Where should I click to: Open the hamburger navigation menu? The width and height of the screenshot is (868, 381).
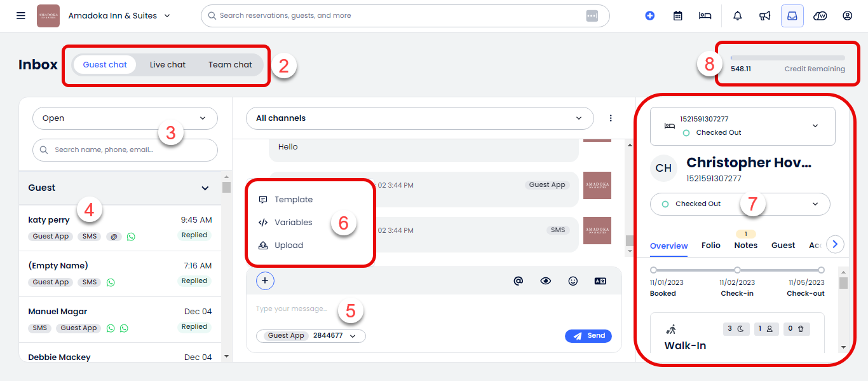tap(21, 15)
